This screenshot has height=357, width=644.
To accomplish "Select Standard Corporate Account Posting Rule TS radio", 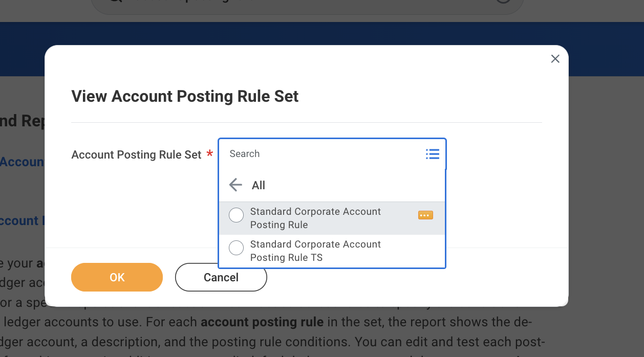I will click(x=236, y=248).
